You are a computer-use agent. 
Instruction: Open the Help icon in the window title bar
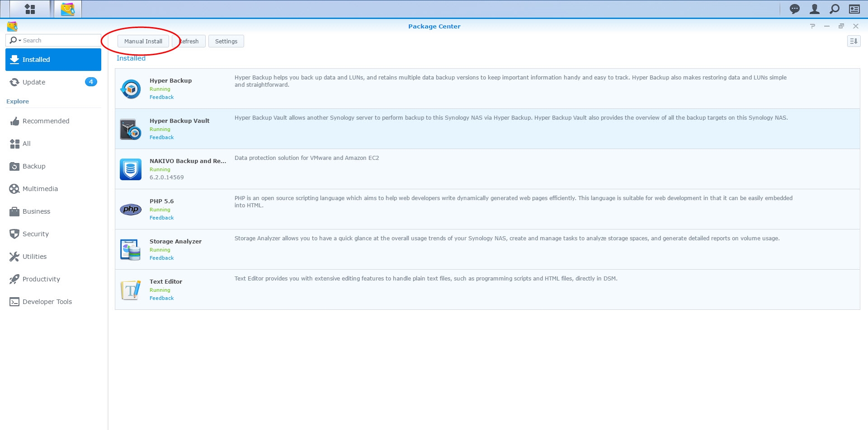812,26
